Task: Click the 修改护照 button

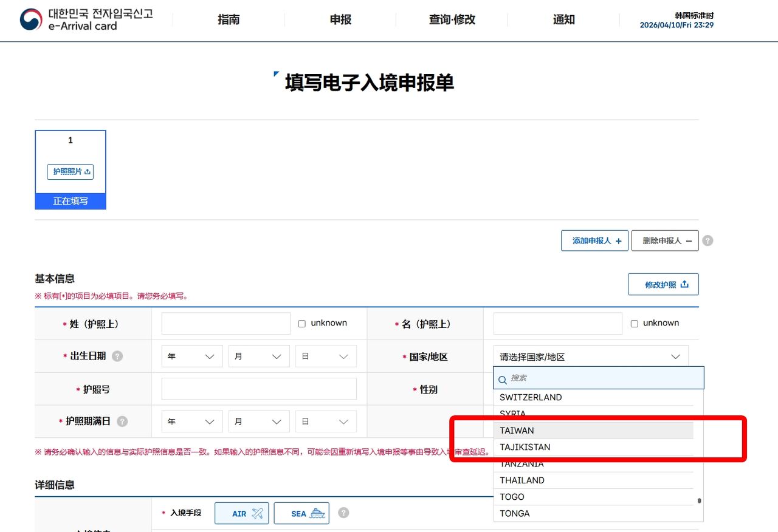Action: coord(663,284)
